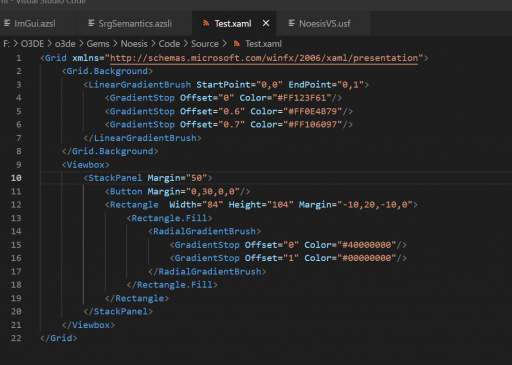Click the xmlns attribute on line 1
Viewport: 512px width, 365px height.
pos(86,58)
